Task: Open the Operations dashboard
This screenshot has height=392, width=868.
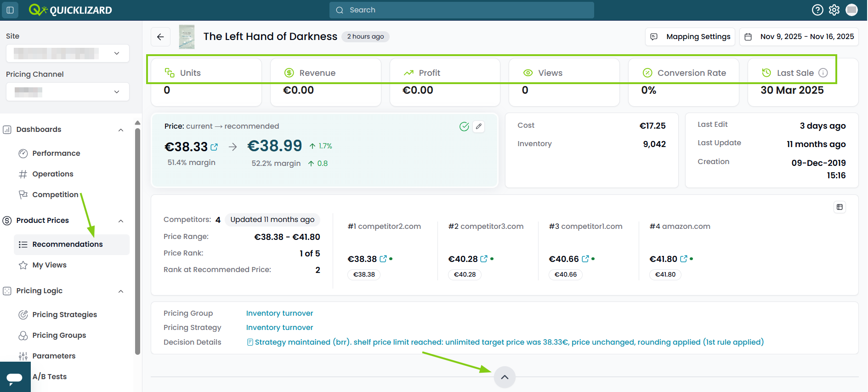Action: (x=52, y=174)
